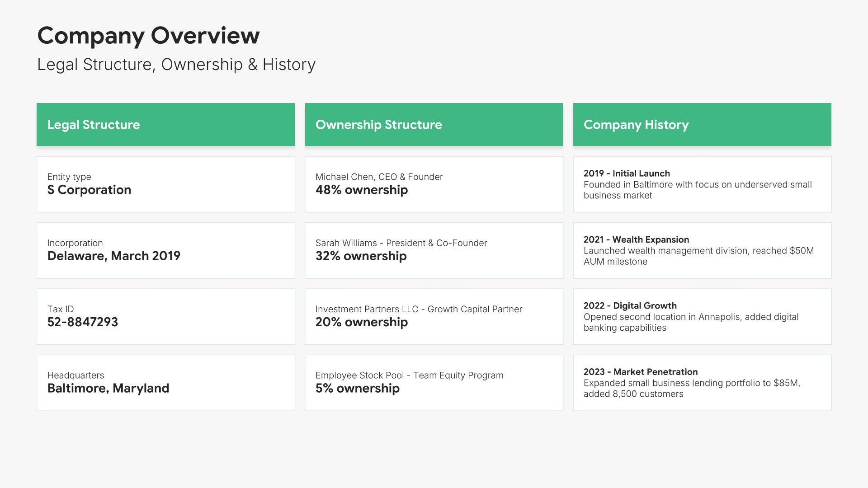Select the subtitle Legal Structure, Ownership & History

pyautogui.click(x=176, y=65)
